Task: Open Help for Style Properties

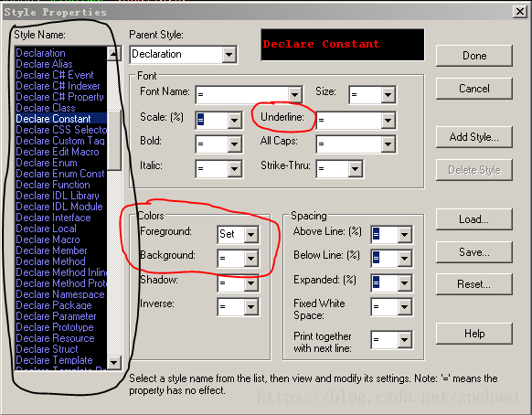Action: point(474,334)
